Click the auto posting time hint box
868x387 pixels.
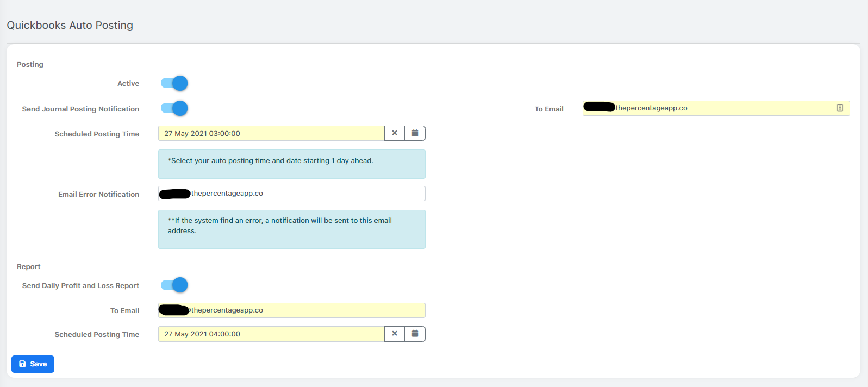click(292, 164)
